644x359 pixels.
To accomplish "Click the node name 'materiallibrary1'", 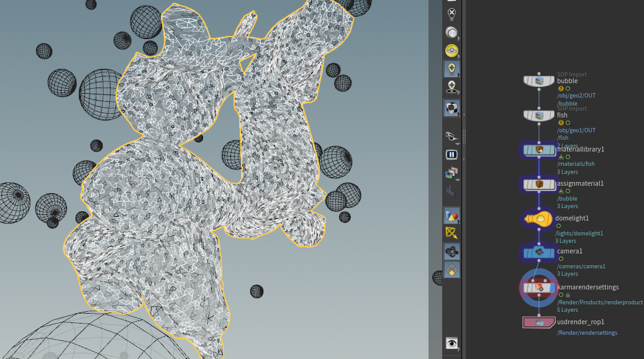I will point(580,149).
